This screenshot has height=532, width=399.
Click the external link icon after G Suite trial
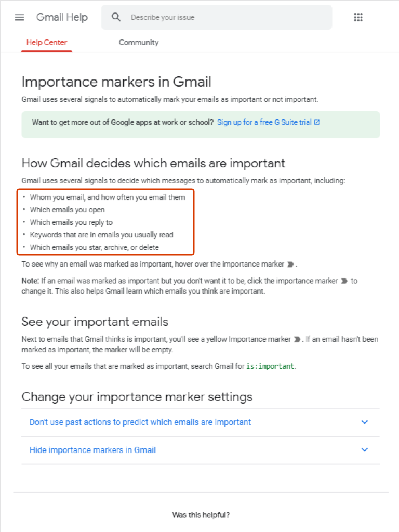tap(317, 123)
